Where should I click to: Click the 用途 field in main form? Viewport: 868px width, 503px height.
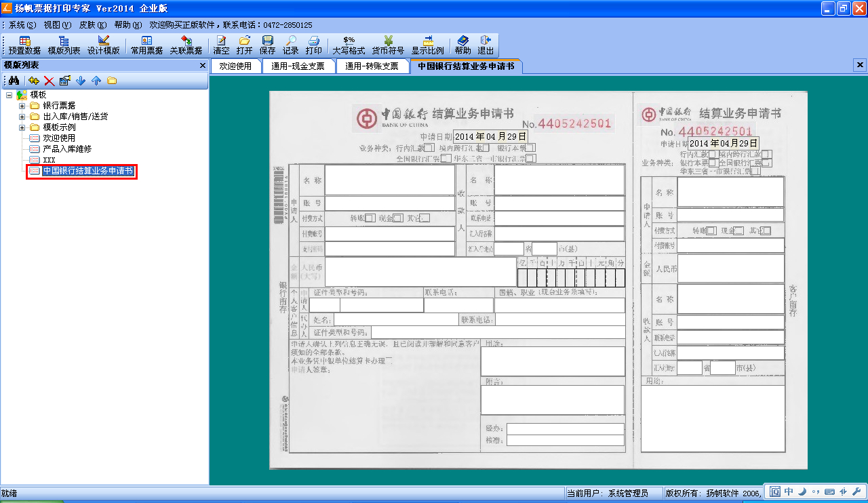(x=553, y=361)
